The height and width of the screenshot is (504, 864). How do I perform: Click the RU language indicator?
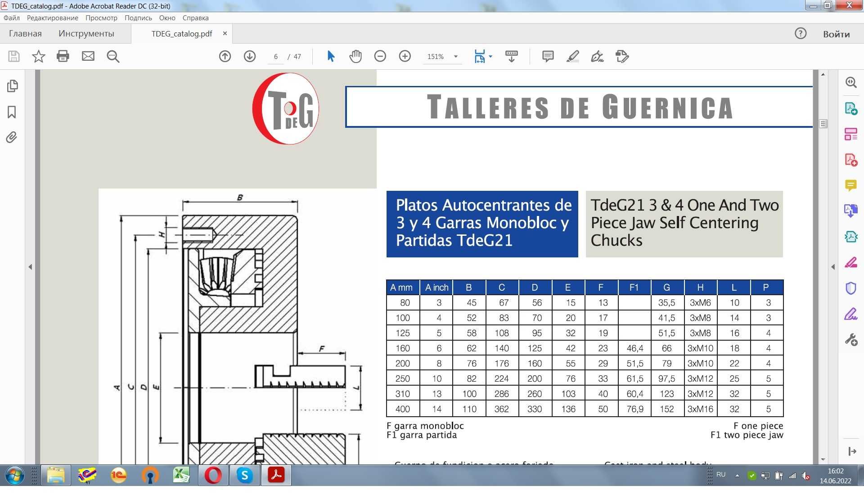(721, 475)
